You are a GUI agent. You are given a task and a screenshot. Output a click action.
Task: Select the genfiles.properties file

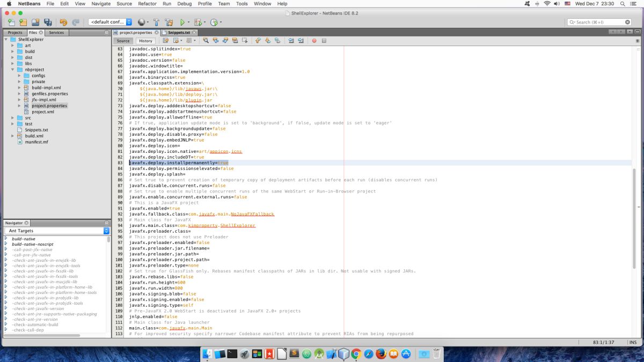tap(50, 93)
